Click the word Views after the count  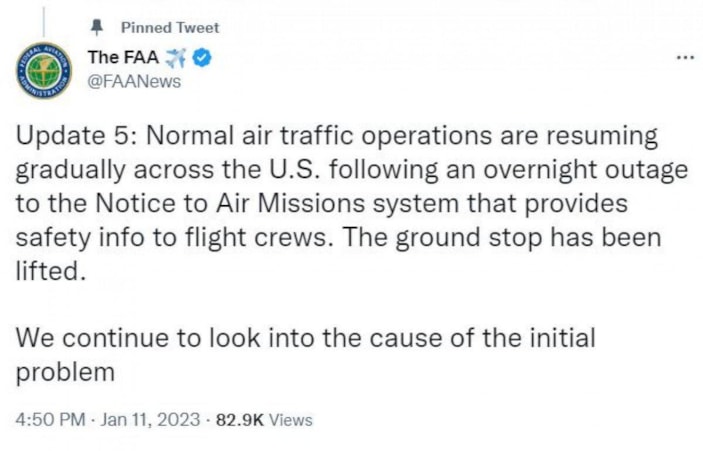(x=291, y=420)
